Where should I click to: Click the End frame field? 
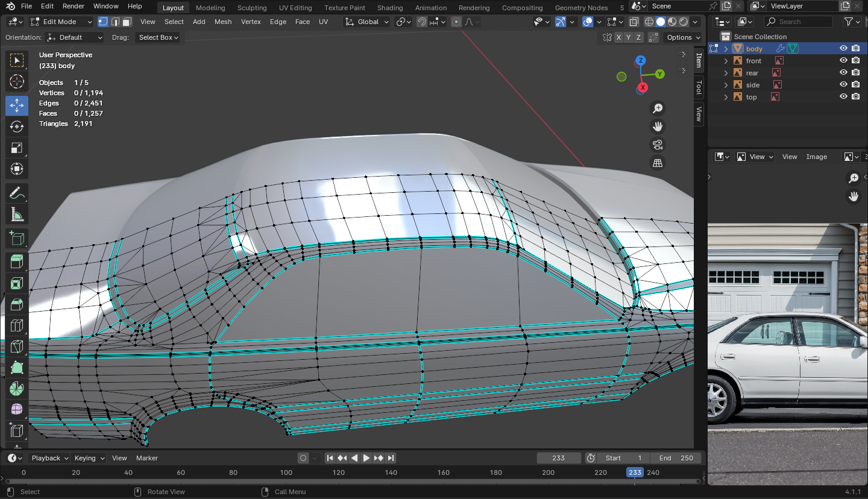(675, 458)
